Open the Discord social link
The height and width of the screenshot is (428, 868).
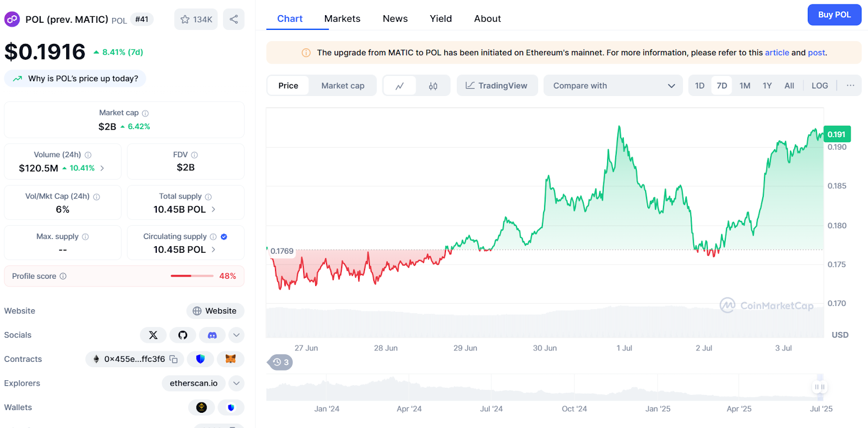pos(212,335)
